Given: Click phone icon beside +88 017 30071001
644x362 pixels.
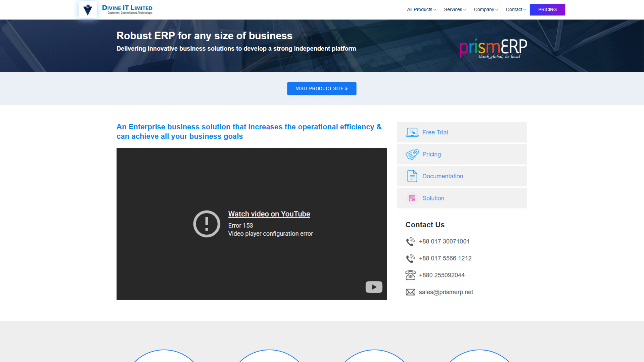Looking at the screenshot, I should tap(410, 242).
